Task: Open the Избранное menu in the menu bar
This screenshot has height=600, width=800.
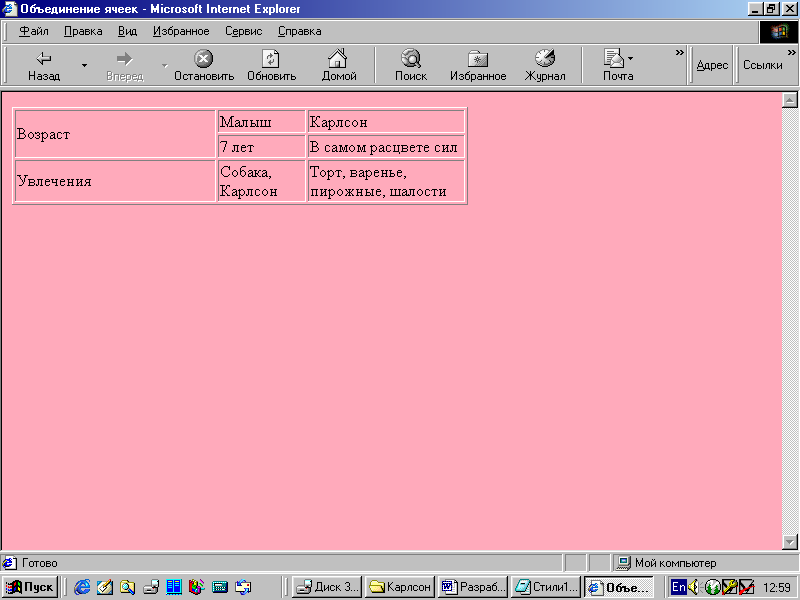Action: click(181, 32)
